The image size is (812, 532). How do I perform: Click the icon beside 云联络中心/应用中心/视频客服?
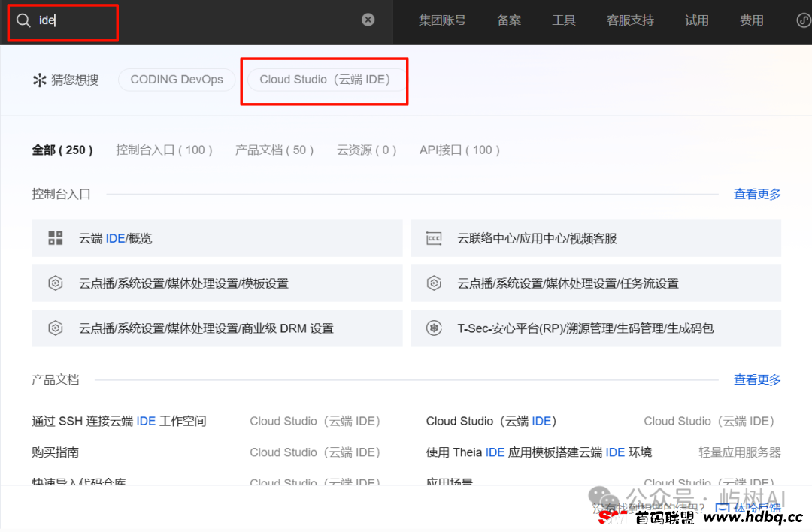pos(434,238)
